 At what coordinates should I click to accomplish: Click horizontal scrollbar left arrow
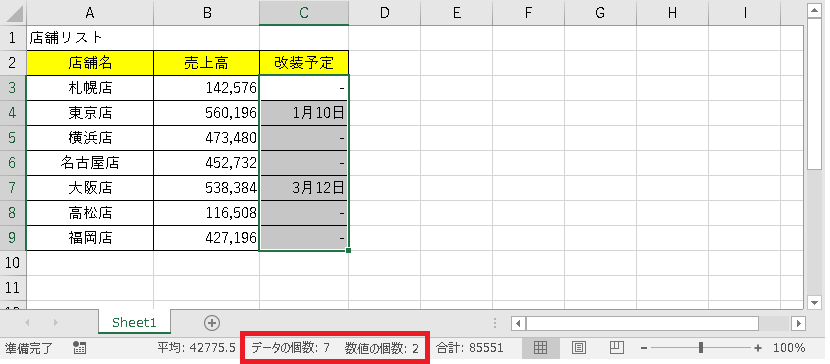pyautogui.click(x=518, y=323)
